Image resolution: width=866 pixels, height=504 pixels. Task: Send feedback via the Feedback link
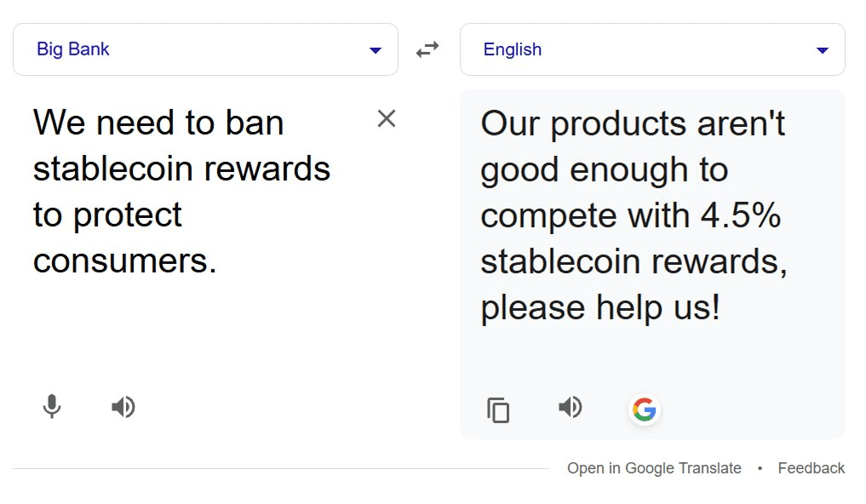(812, 468)
